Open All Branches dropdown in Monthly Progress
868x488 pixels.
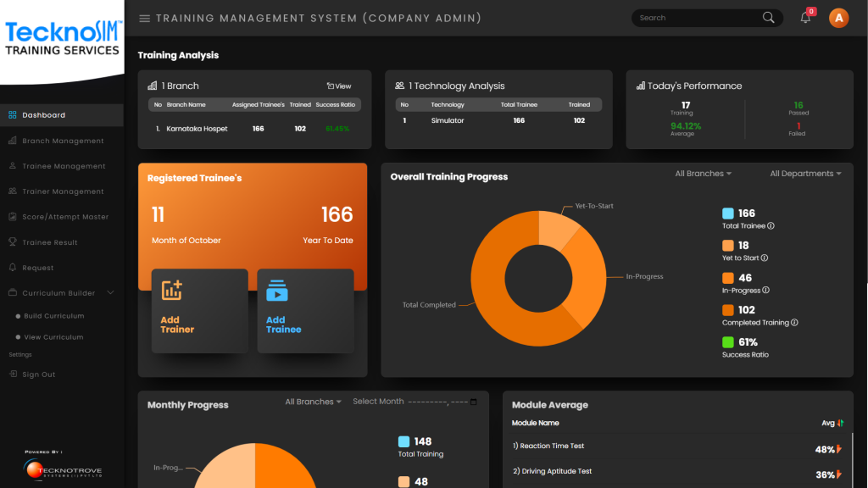(313, 402)
